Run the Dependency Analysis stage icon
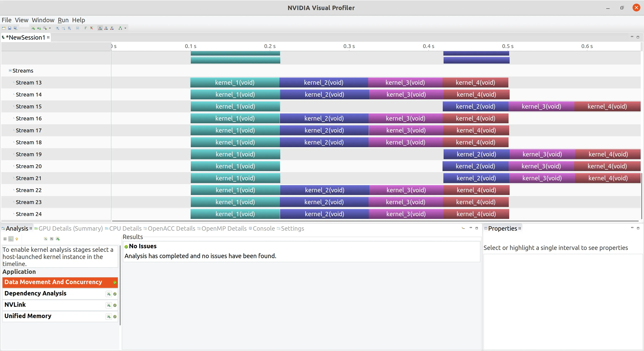Screen dimensions: 644x351 [109, 294]
